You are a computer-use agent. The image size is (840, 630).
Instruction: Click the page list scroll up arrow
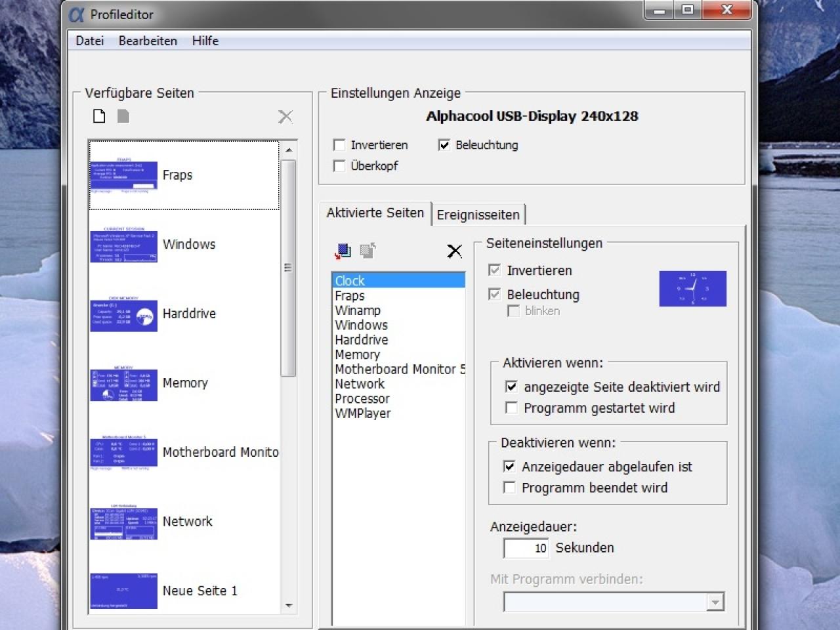[289, 150]
